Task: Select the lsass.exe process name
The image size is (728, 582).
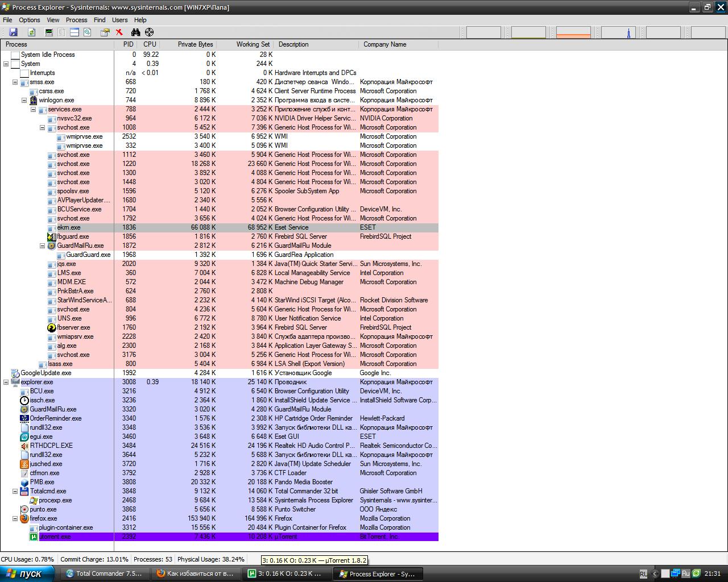Action: point(60,364)
